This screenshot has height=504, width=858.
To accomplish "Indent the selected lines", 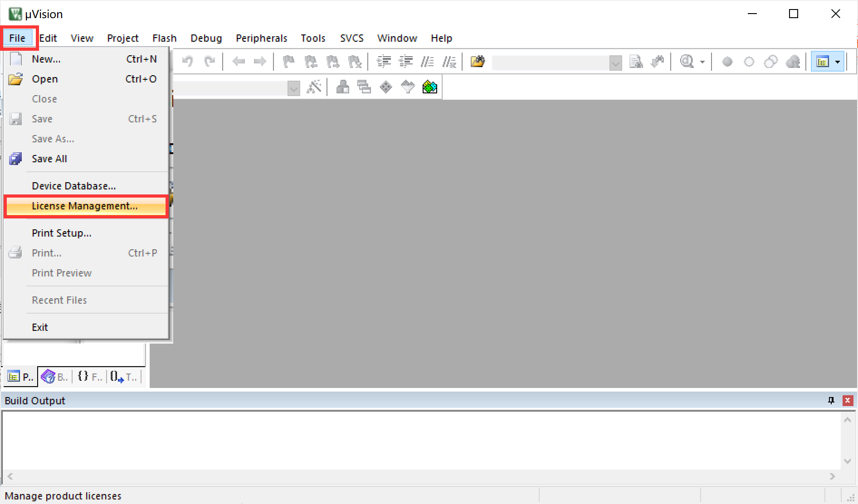I will 384,61.
